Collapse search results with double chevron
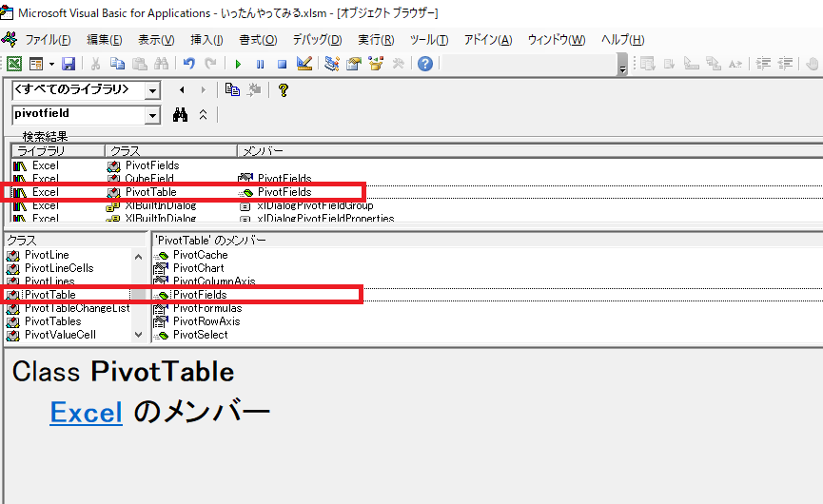 (x=203, y=114)
